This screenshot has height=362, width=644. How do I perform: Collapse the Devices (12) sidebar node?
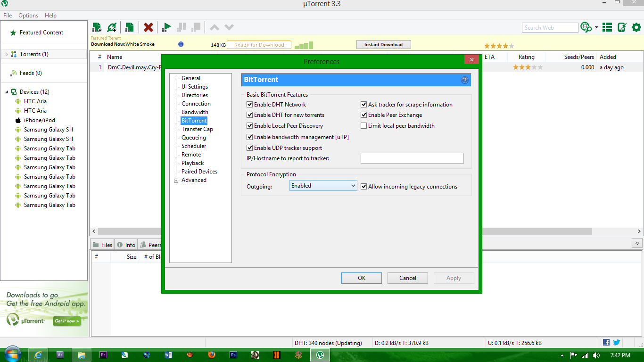click(7, 92)
